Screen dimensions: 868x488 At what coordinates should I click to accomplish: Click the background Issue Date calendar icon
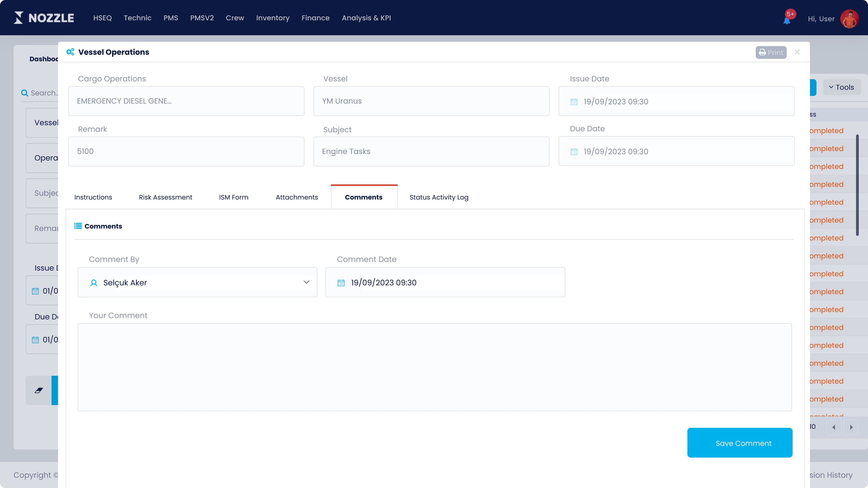pos(35,291)
